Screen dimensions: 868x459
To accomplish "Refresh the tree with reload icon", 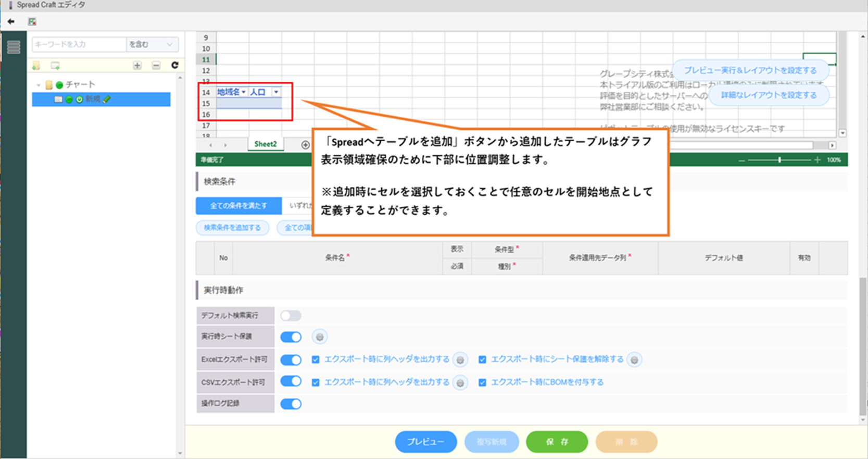I will (175, 65).
